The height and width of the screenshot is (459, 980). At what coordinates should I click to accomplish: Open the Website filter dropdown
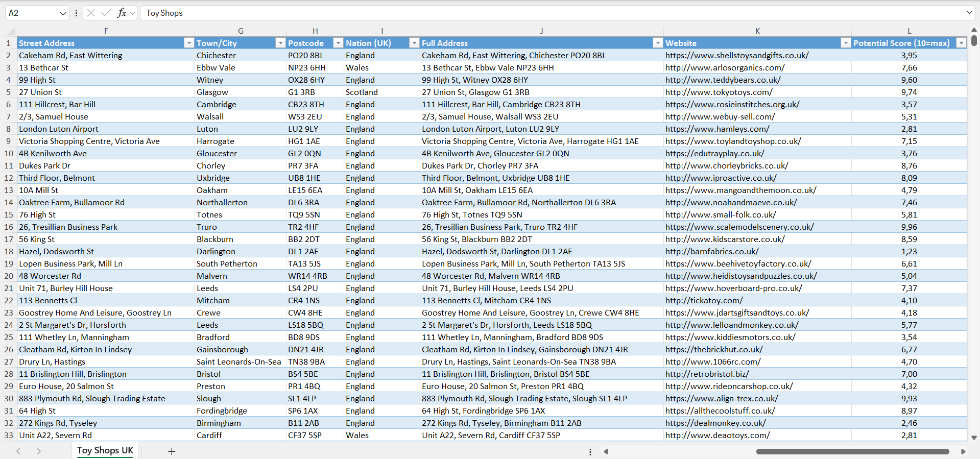846,43
